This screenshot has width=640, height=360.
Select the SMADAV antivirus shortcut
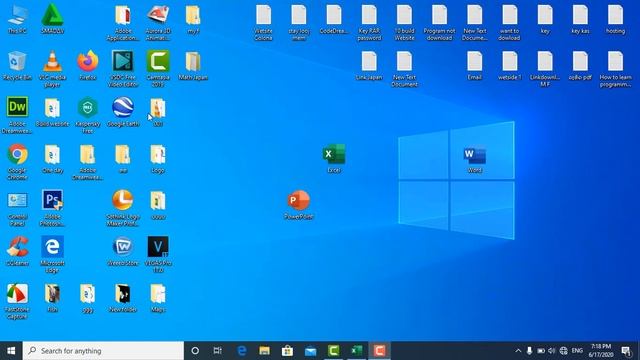pyautogui.click(x=52, y=19)
